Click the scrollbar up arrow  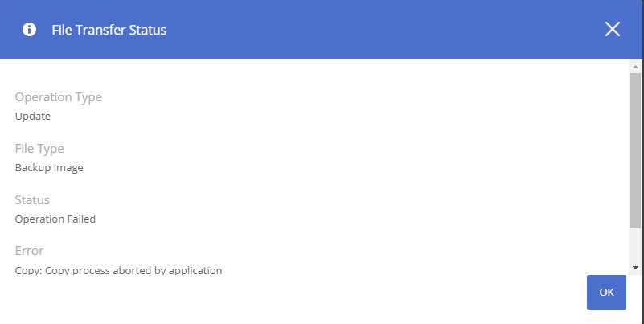[636, 65]
